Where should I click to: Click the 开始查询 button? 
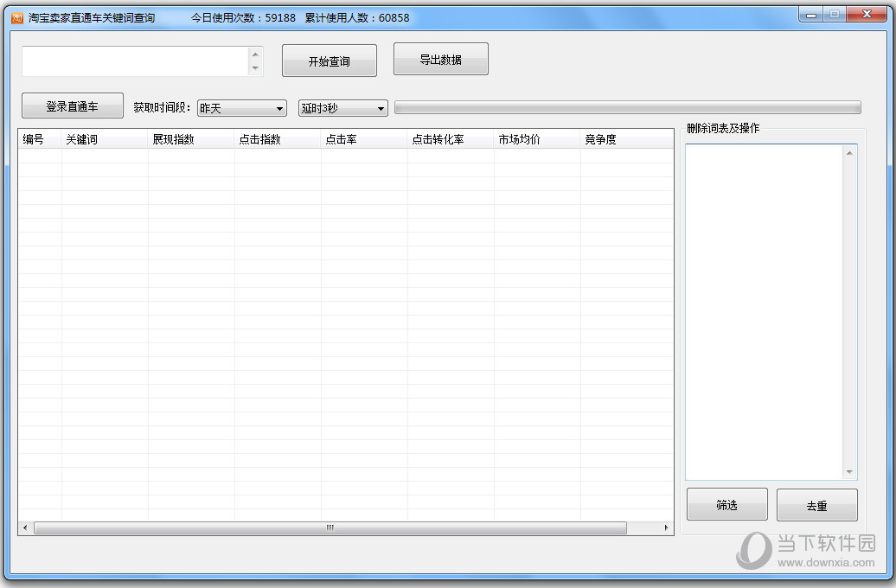(330, 61)
